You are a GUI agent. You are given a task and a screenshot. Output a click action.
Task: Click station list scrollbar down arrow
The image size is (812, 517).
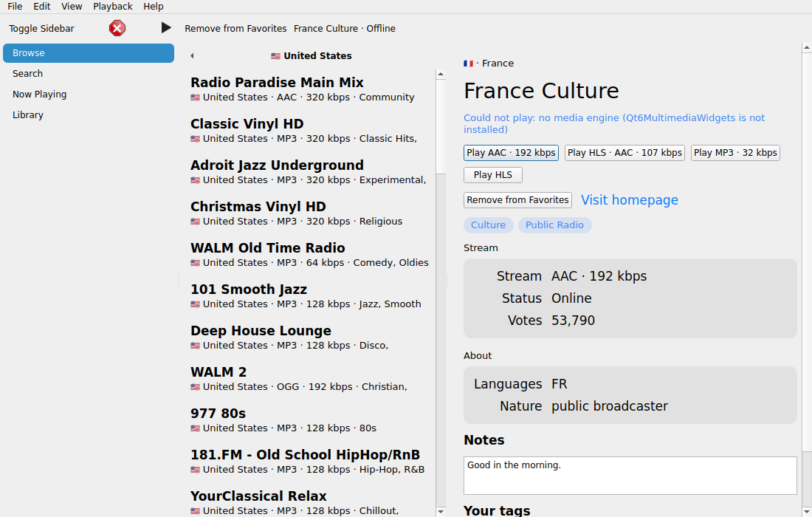pos(441,511)
